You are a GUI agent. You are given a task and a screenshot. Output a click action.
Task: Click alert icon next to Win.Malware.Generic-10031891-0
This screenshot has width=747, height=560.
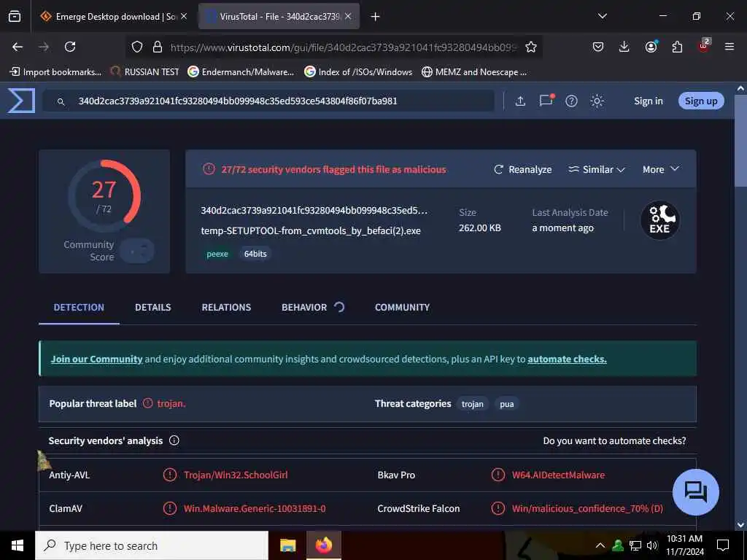pos(169,508)
